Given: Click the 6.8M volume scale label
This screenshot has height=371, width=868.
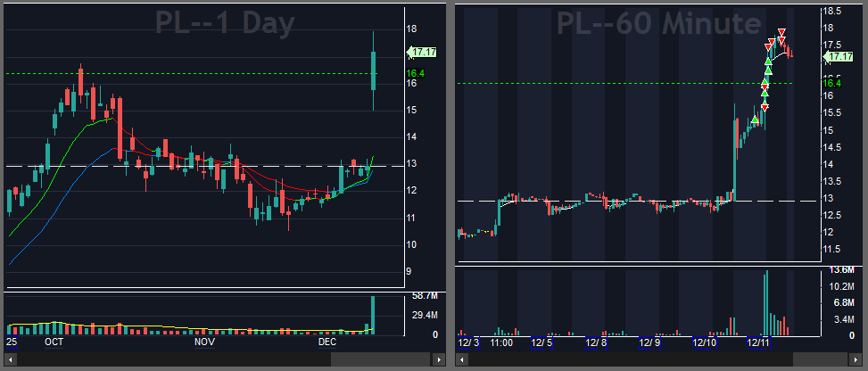Looking at the screenshot, I should tap(843, 303).
